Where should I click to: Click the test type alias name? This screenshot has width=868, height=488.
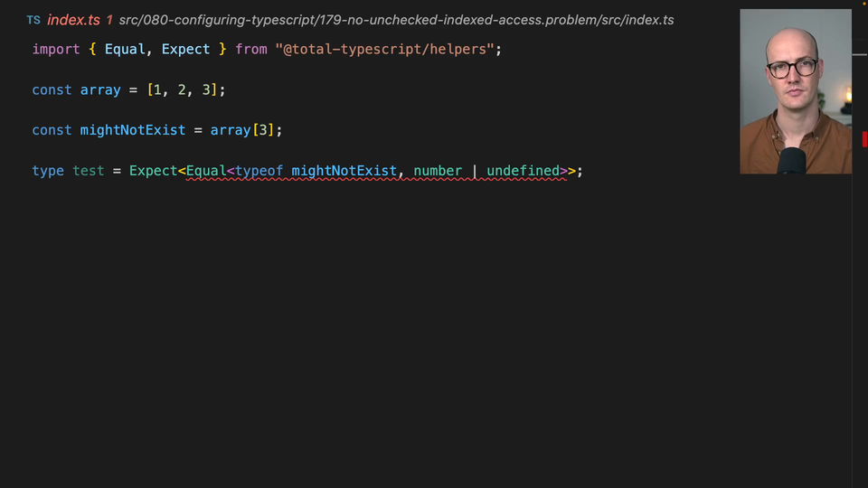[89, 171]
